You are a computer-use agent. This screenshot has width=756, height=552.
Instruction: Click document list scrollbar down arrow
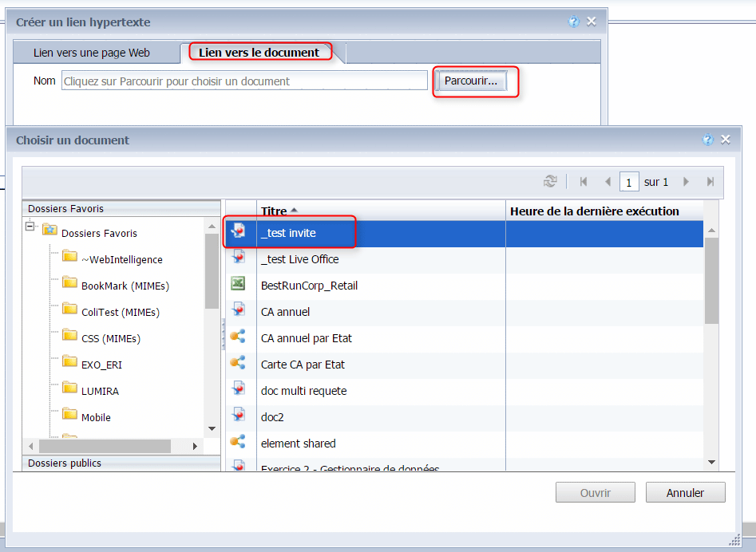click(711, 463)
